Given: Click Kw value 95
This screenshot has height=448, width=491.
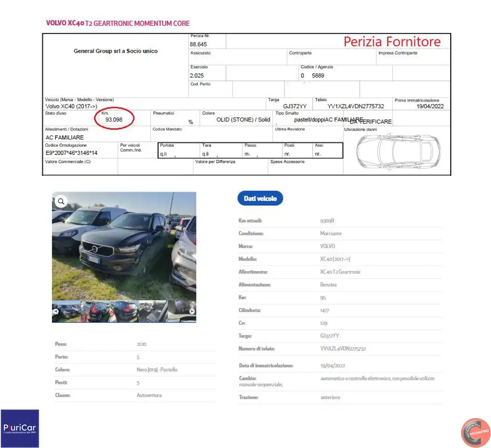Looking at the screenshot, I should pyautogui.click(x=323, y=298).
